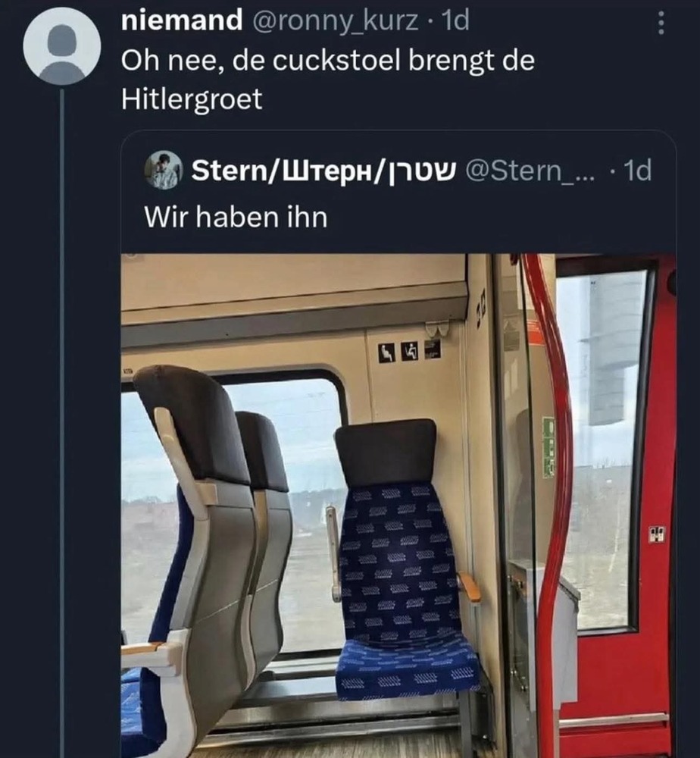Open the quoted tweet text "Wir haben ihn"
This screenshot has width=700, height=758.
pos(236,217)
